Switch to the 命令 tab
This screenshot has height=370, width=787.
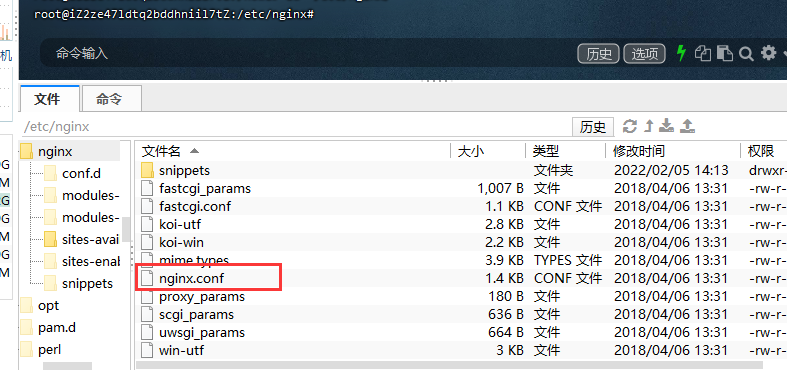coord(111,99)
